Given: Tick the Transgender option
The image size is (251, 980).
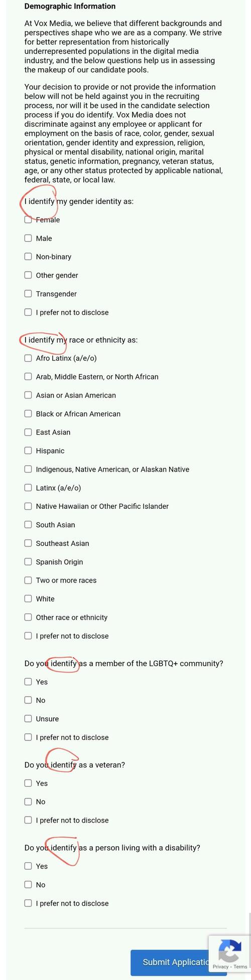Looking at the screenshot, I should coord(28,294).
